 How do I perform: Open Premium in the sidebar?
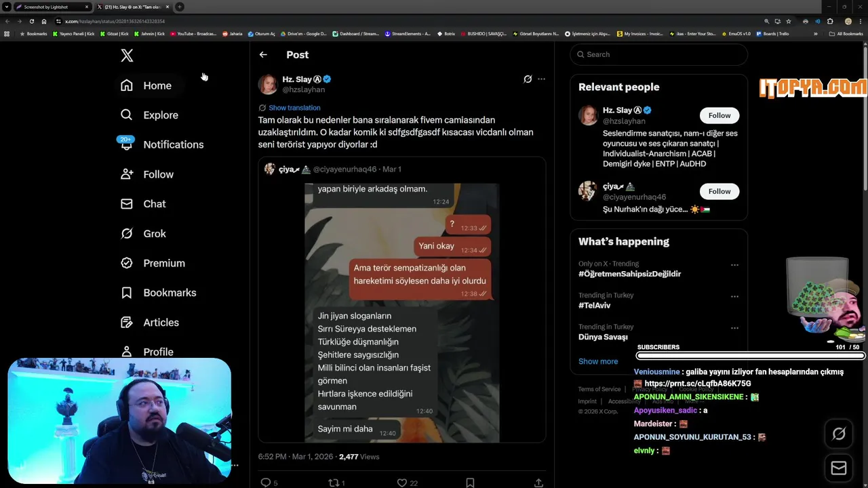tap(153, 263)
